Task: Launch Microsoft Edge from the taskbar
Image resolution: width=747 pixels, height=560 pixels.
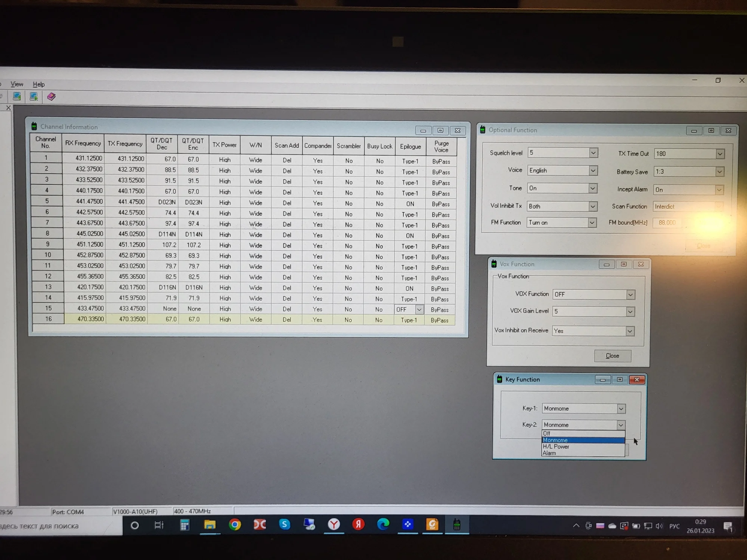Action: pos(383,525)
